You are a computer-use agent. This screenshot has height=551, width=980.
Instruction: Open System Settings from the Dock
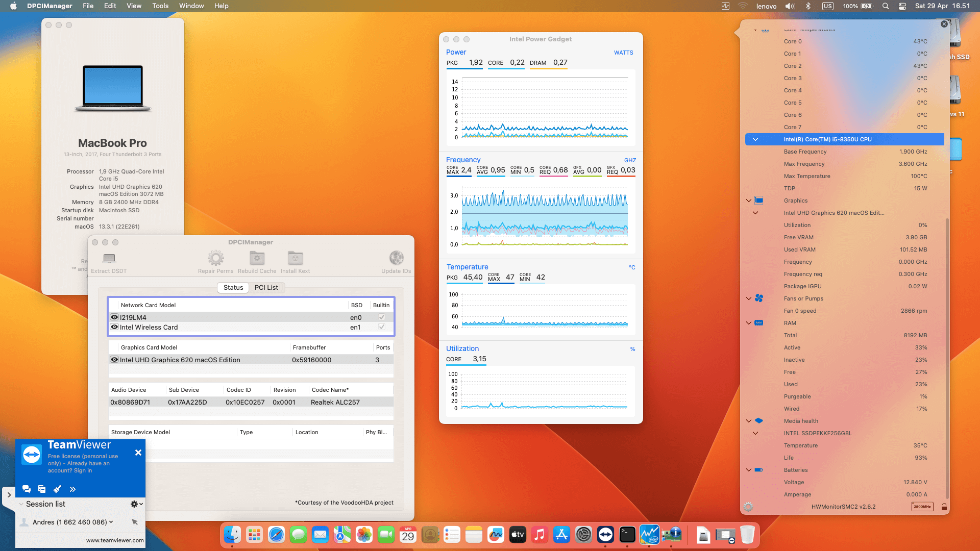[583, 535]
